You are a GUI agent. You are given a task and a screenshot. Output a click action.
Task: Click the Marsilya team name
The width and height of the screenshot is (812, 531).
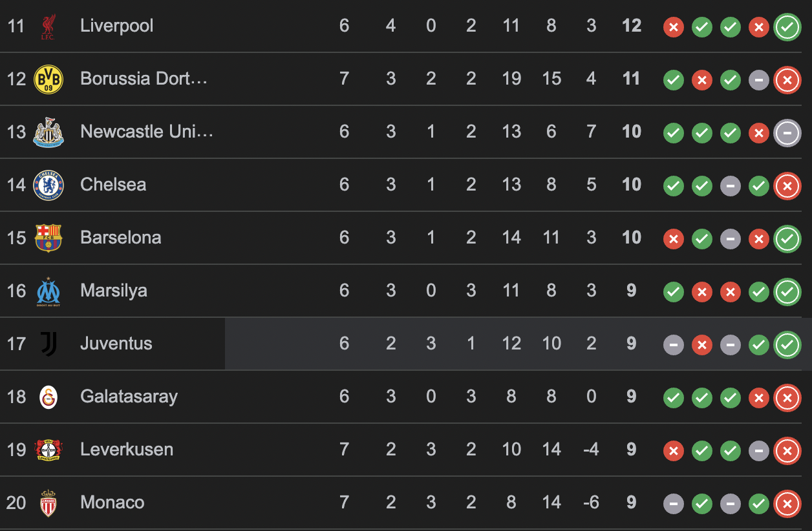click(114, 291)
